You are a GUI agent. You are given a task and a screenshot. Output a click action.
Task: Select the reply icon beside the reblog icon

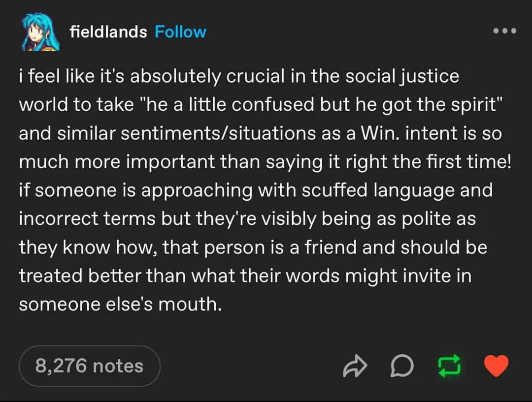[402, 366]
